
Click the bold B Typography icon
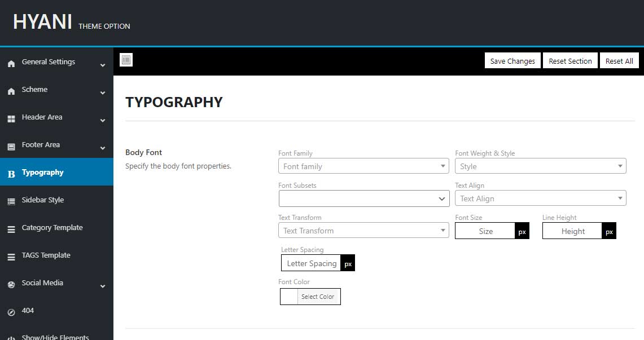point(11,174)
